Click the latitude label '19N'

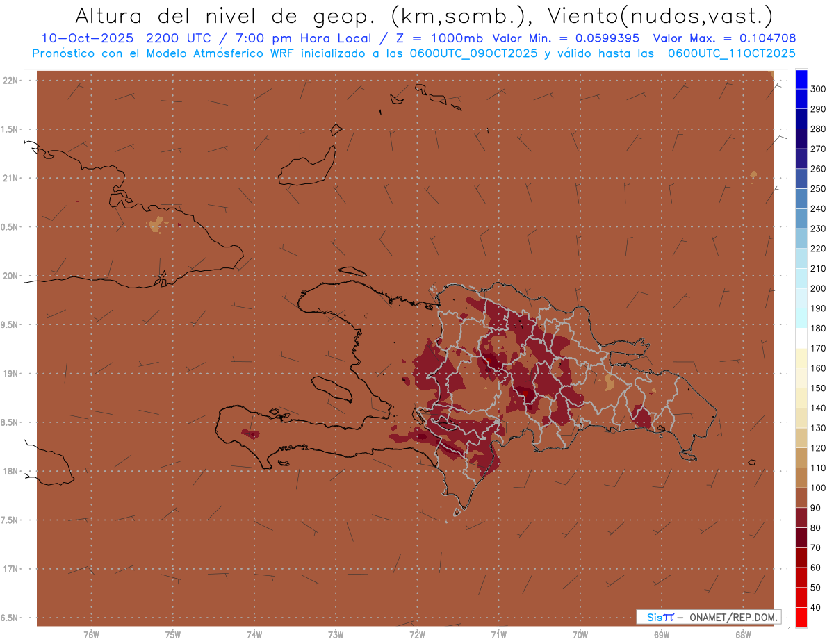click(10, 373)
